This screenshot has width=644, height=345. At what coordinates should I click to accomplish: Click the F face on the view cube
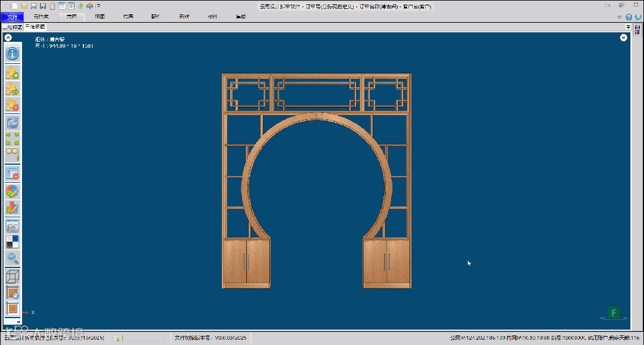[614, 313]
